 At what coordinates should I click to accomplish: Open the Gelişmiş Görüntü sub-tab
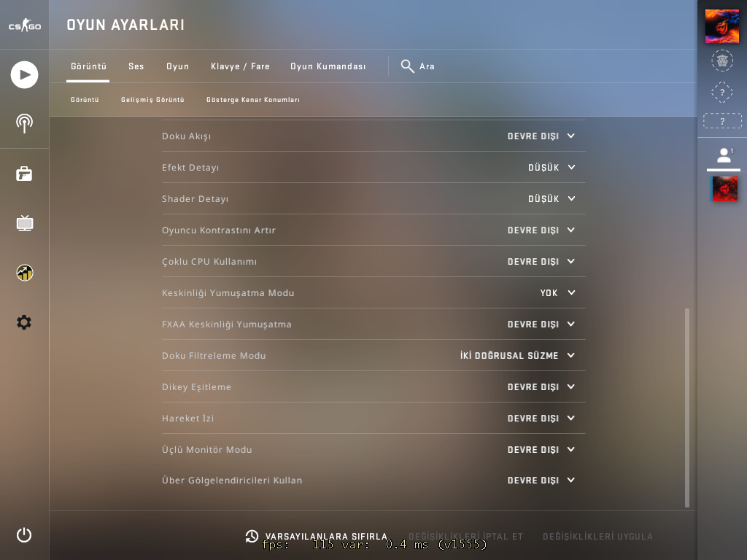click(152, 99)
